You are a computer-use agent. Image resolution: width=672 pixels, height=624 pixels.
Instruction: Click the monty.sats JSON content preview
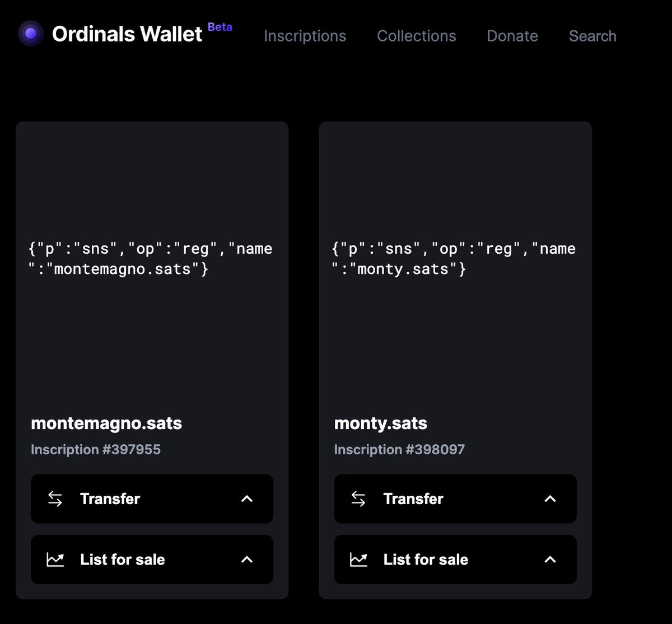tap(454, 259)
